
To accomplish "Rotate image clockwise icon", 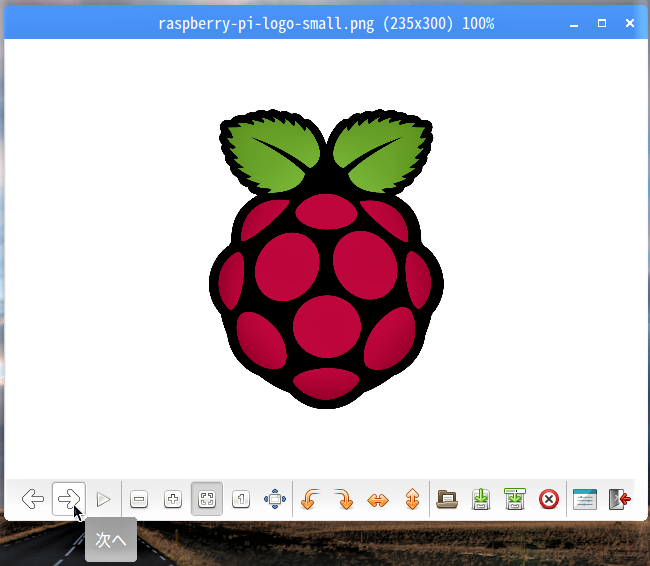I will click(x=344, y=499).
